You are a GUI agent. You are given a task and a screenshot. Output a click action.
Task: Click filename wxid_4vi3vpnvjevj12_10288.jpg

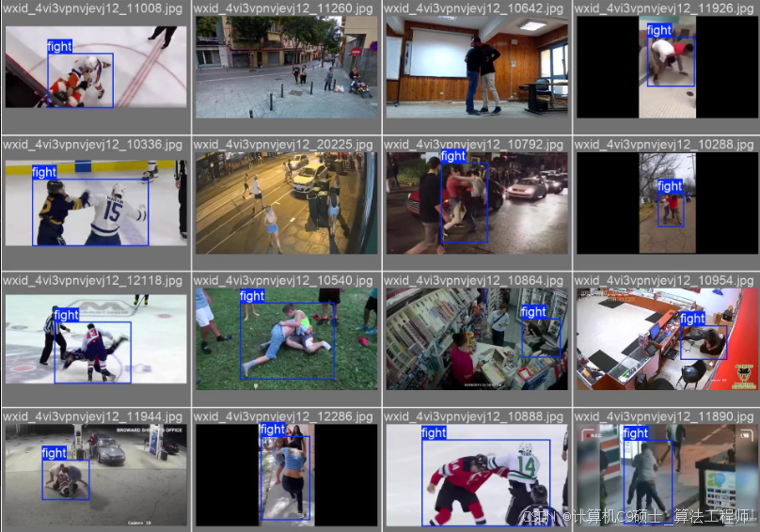tap(664, 145)
